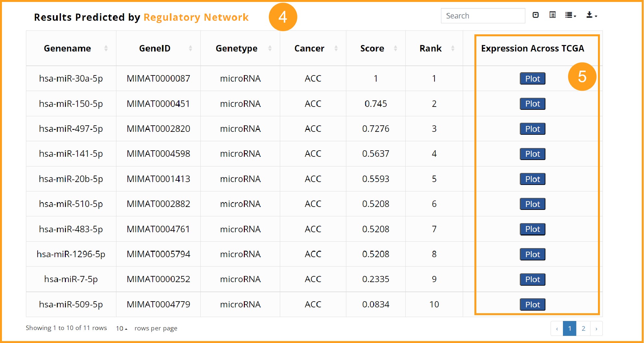The height and width of the screenshot is (343, 644).
Task: Plot expression for hsa-miR-509-5p
Action: 532,304
